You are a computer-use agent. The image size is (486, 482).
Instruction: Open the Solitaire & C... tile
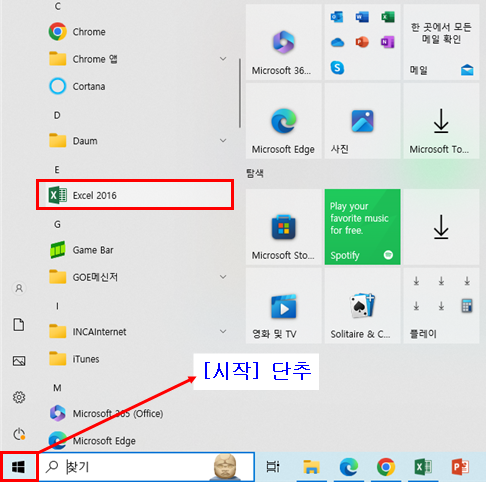[x=363, y=306]
